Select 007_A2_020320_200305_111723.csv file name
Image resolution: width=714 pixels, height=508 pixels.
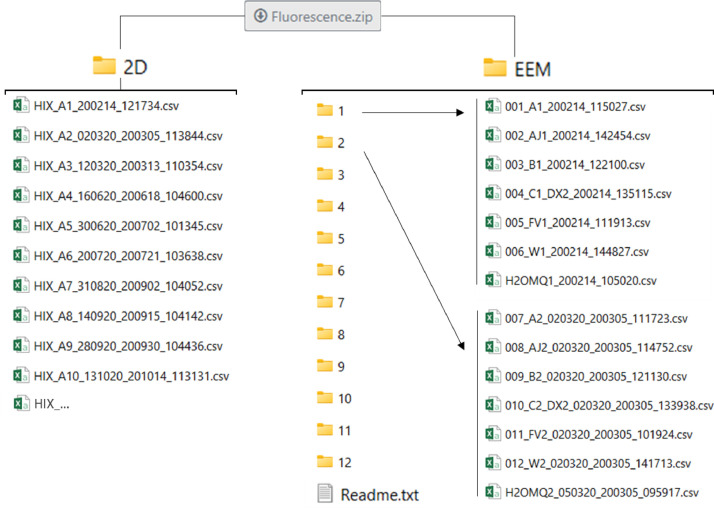(597, 319)
